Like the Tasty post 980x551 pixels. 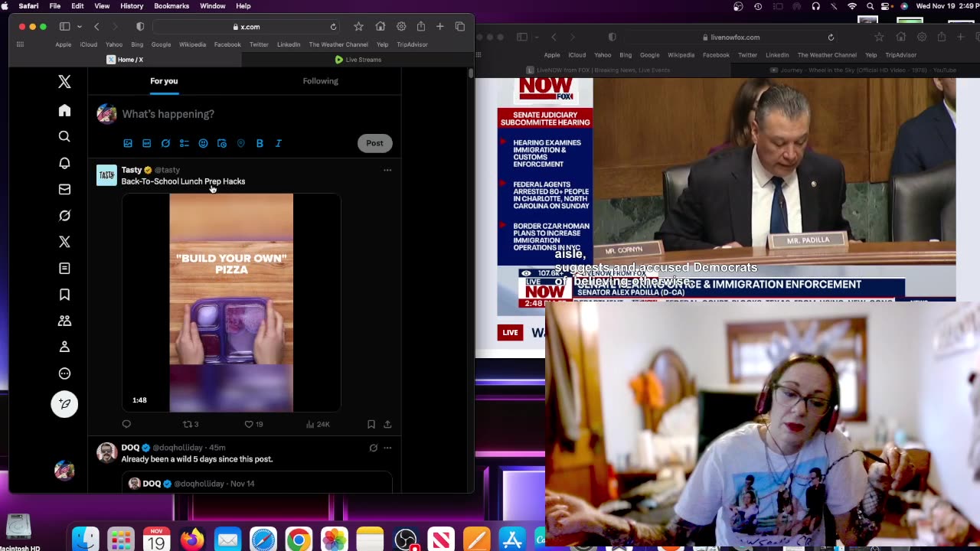click(x=253, y=424)
